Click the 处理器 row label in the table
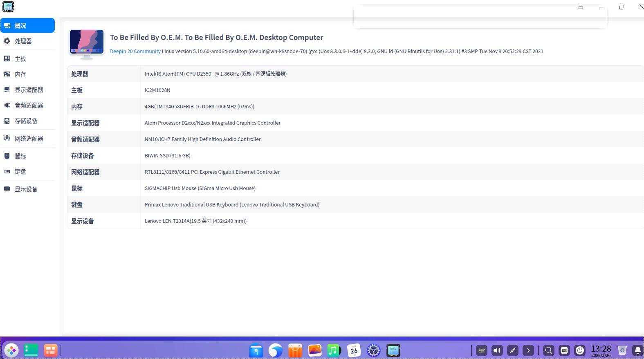Image resolution: width=644 pixels, height=359 pixels. point(80,74)
